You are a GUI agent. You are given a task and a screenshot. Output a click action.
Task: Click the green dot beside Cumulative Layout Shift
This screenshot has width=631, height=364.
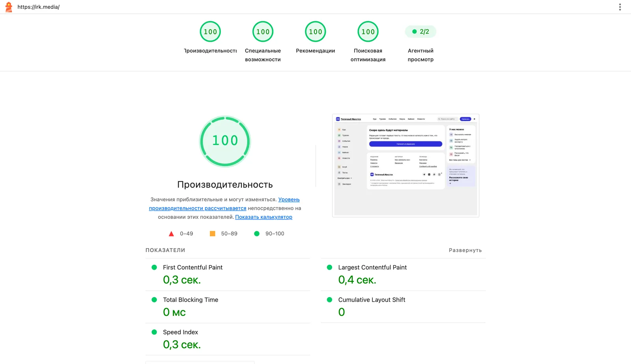(329, 300)
